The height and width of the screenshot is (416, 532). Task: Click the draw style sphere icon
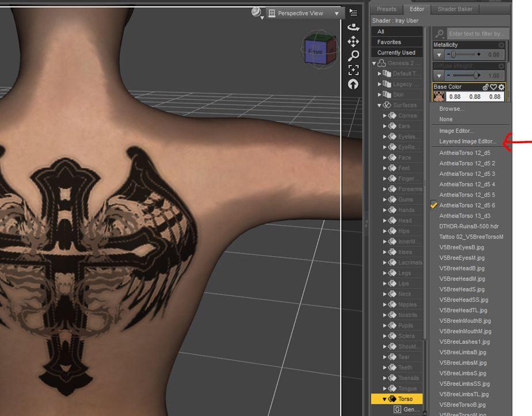[257, 13]
